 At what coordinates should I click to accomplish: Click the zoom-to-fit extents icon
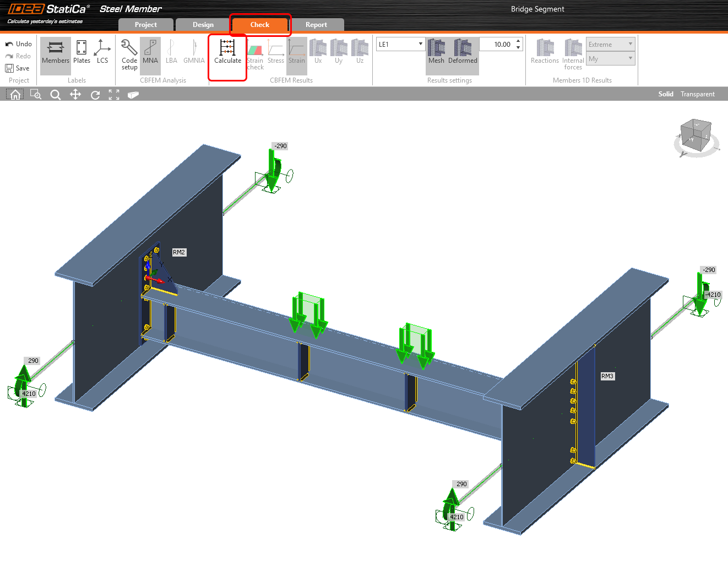pos(114,95)
